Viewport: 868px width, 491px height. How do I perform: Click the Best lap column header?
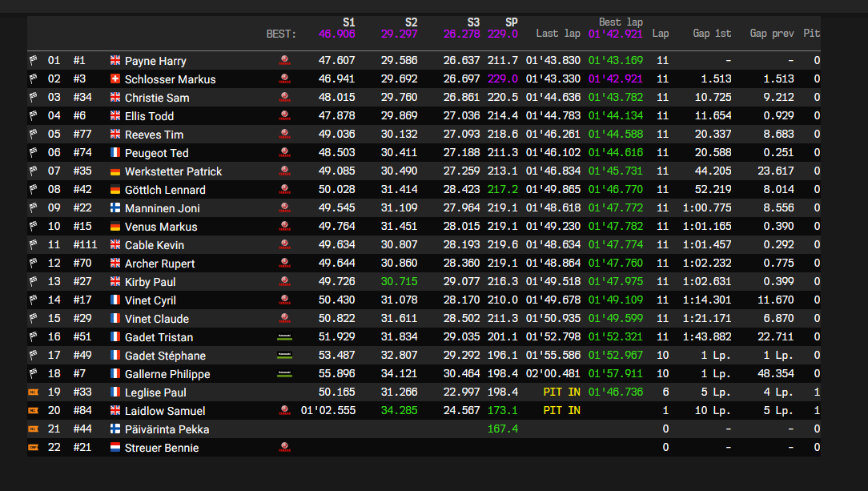621,22
